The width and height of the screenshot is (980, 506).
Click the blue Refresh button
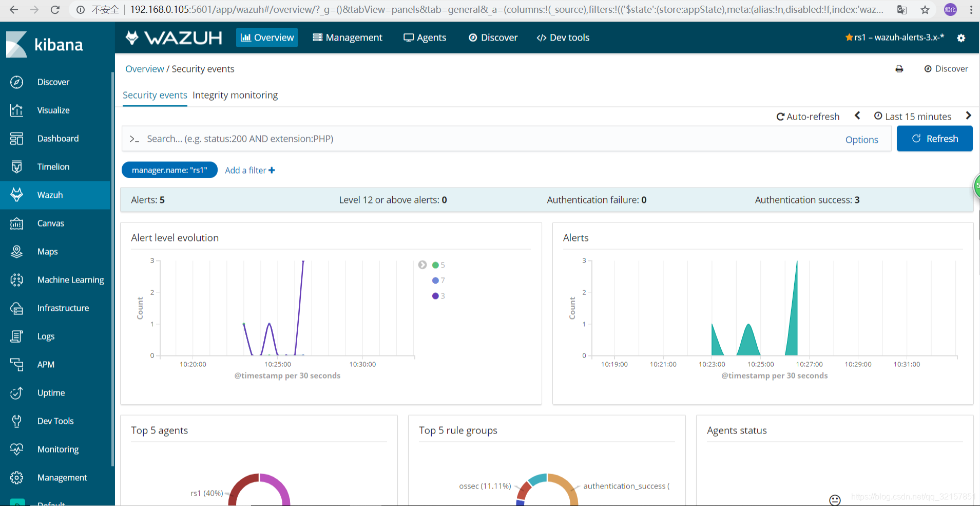click(x=934, y=139)
